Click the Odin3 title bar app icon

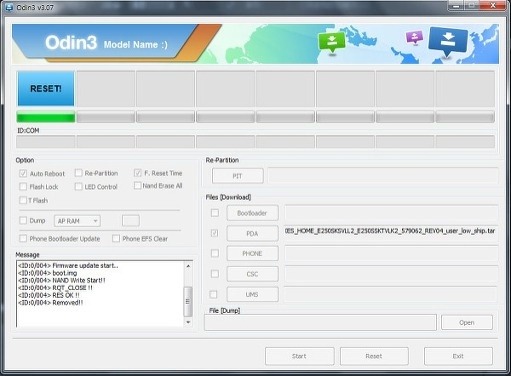coord(9,7)
